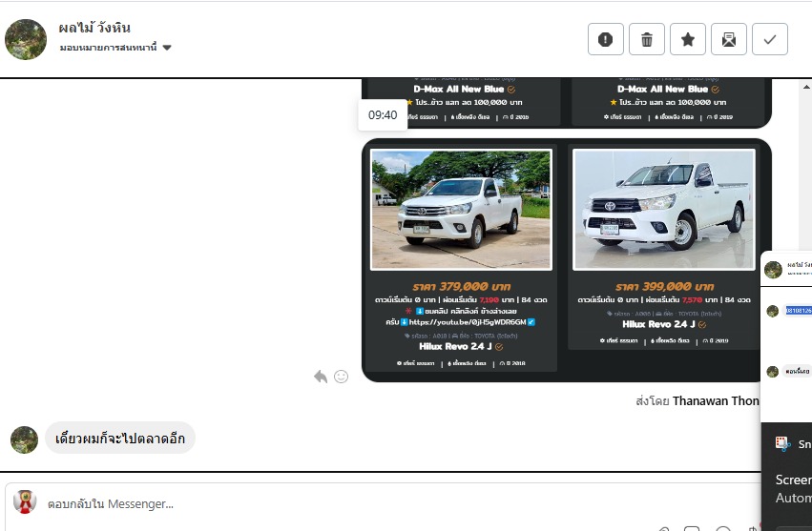Click the report spam exclamation icon
This screenshot has height=531, width=812.
tap(605, 39)
